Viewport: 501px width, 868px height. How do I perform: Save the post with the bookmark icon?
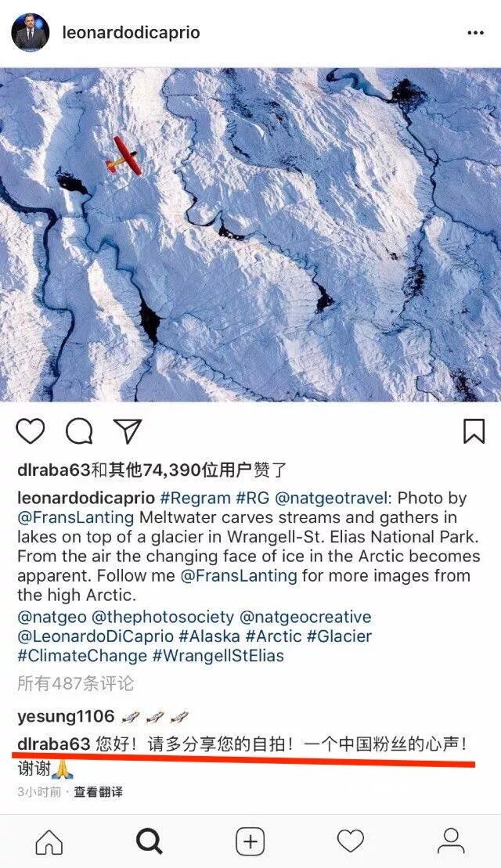[474, 431]
